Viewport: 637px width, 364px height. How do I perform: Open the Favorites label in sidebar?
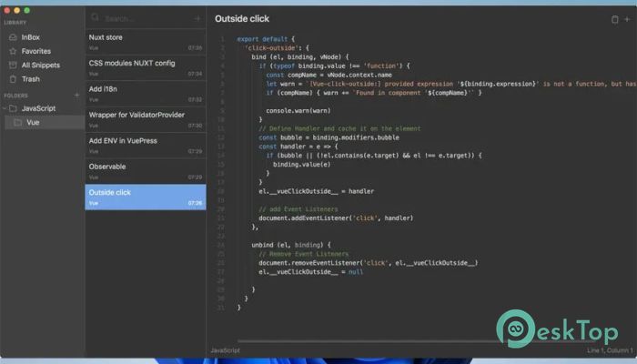[x=36, y=51]
